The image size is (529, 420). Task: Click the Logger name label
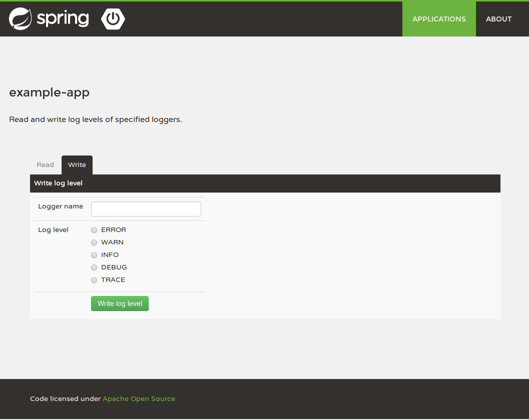click(x=61, y=206)
